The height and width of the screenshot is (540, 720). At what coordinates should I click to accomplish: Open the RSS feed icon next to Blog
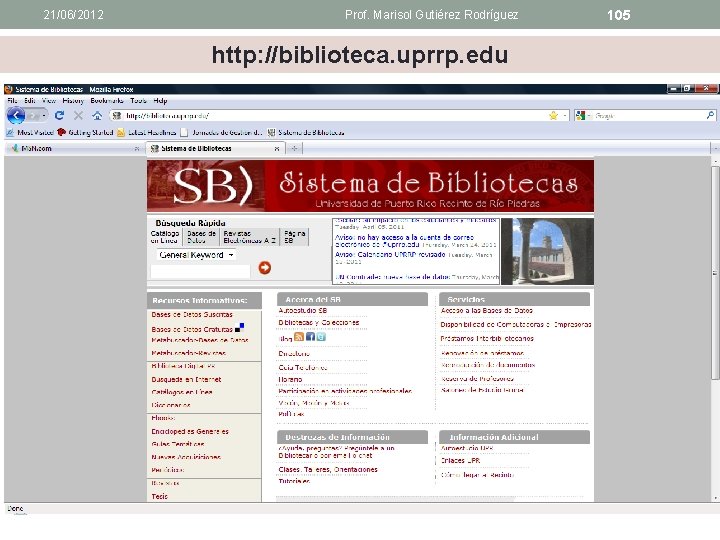coord(299,337)
